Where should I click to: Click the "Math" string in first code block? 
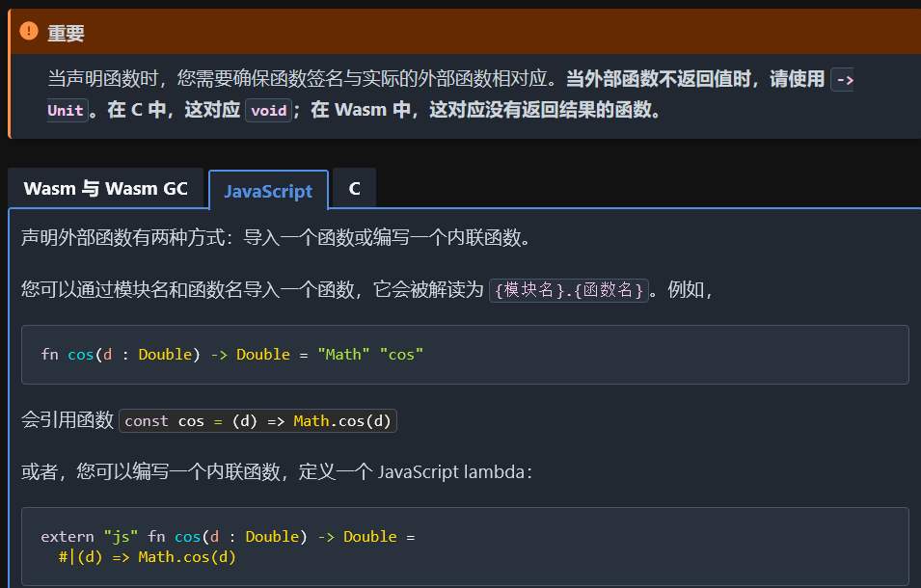(x=344, y=355)
